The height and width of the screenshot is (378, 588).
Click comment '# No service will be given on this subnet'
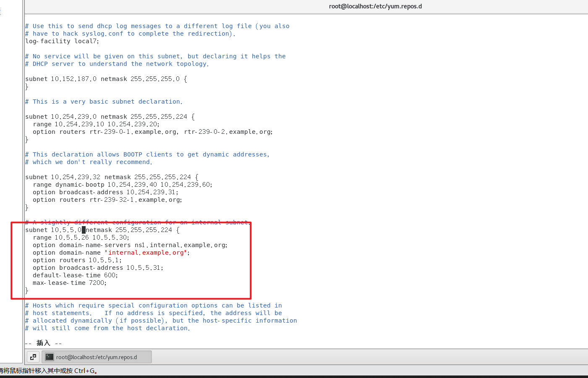pyautogui.click(x=155, y=56)
